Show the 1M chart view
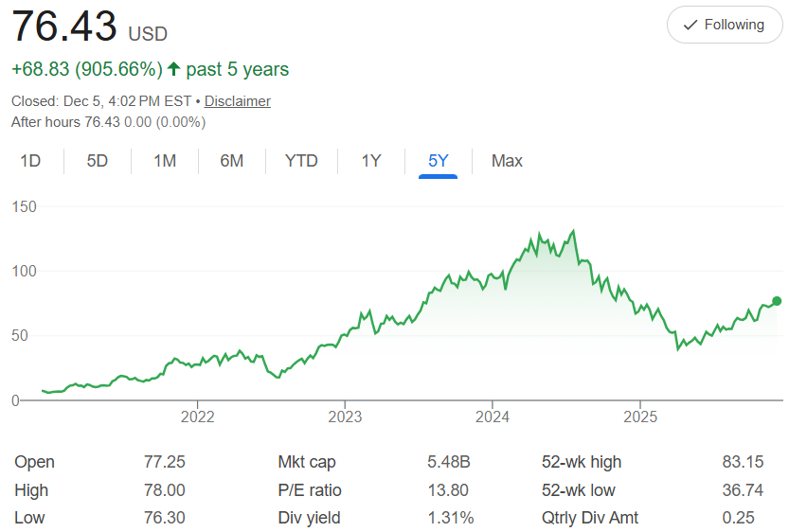Image resolution: width=789 pixels, height=532 pixels. click(x=165, y=161)
